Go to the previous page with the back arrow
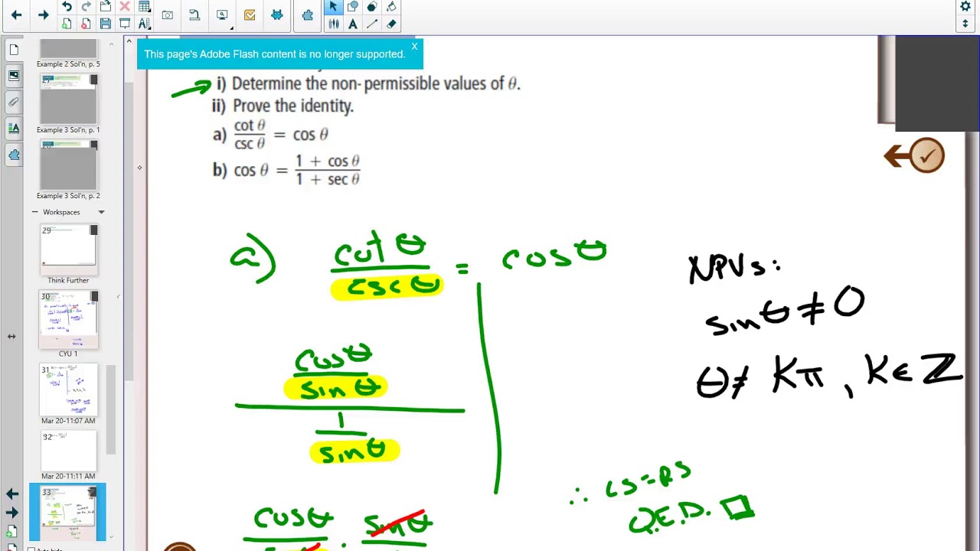 point(16,15)
